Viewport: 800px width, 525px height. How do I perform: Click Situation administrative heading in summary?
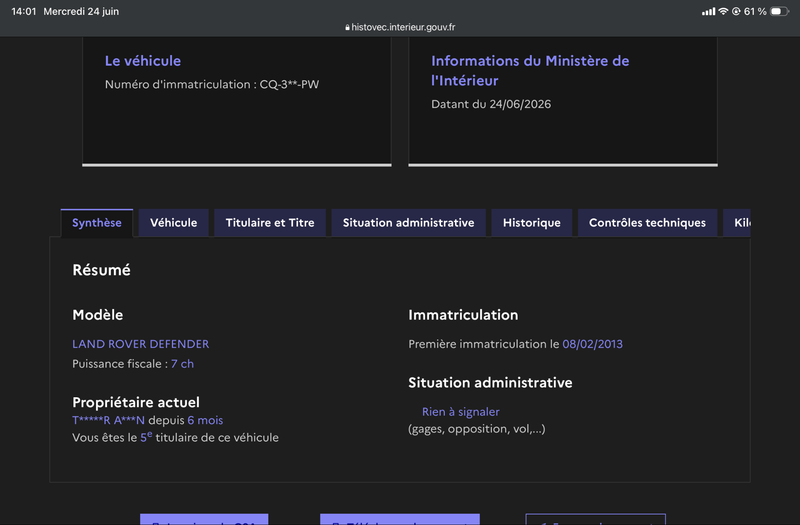pos(490,383)
